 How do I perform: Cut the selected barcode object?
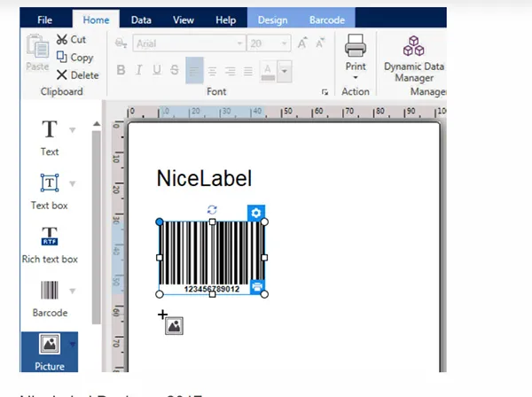71,39
